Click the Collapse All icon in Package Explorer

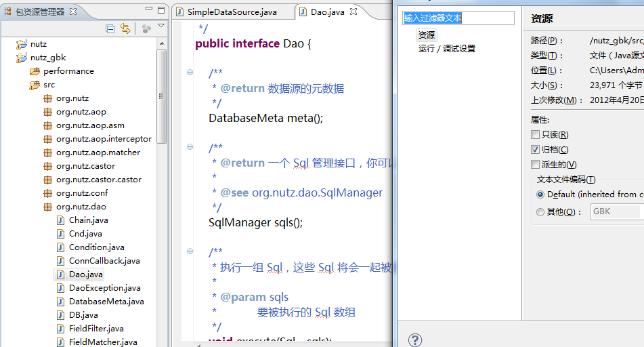pos(110,28)
